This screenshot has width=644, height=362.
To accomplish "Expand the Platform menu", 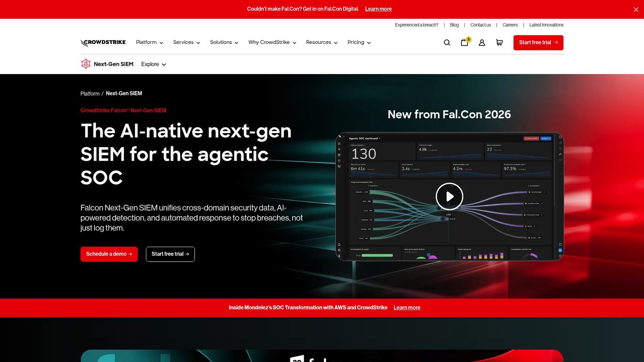I will [x=149, y=42].
